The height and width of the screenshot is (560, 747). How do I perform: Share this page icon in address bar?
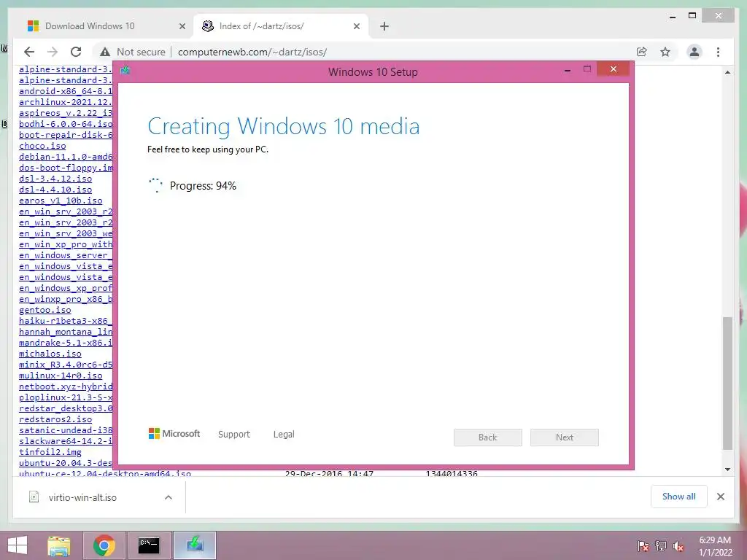tap(642, 52)
